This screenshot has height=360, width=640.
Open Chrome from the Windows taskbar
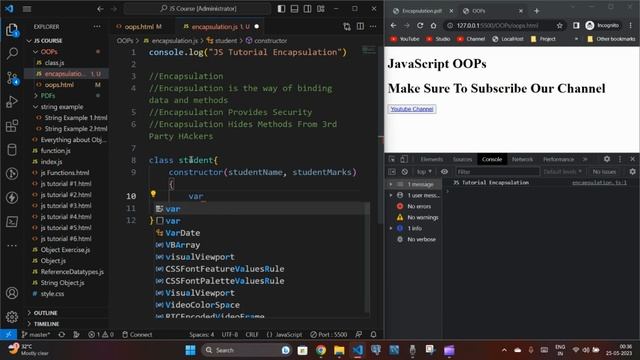click(x=321, y=350)
